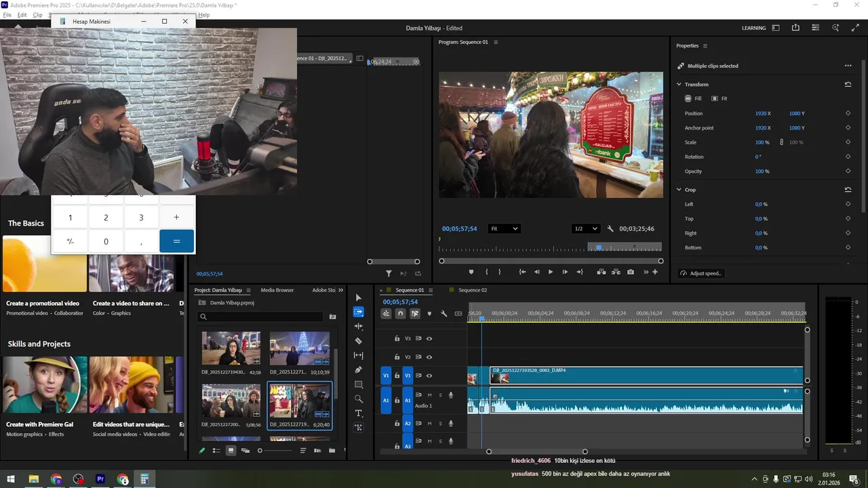Toggle Position keyframe diamond in Properties
868x488 pixels.
[x=848, y=113]
